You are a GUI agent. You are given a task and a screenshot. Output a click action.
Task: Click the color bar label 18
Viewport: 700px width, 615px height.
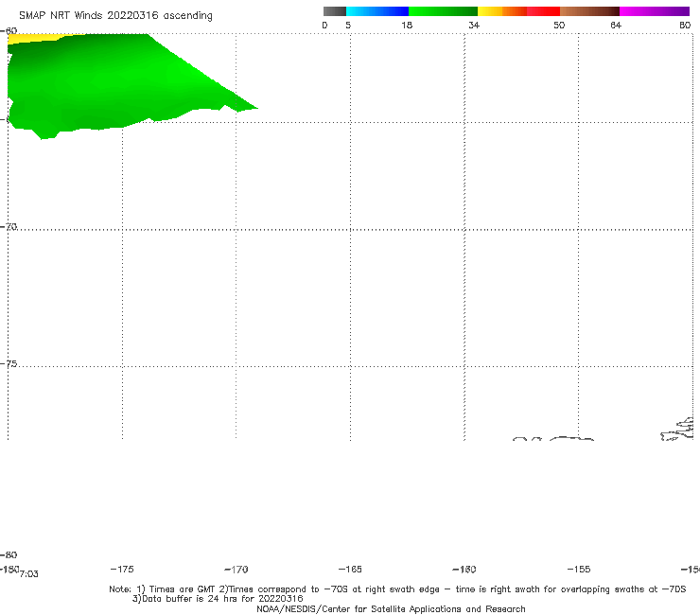tap(407, 25)
